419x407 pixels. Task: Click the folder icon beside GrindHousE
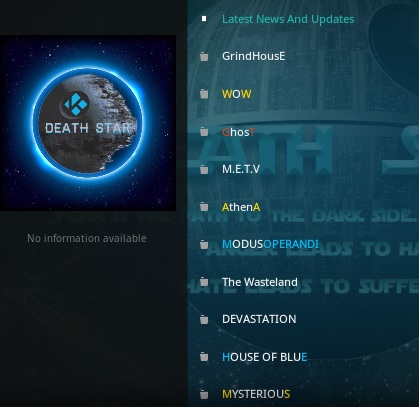coord(204,57)
